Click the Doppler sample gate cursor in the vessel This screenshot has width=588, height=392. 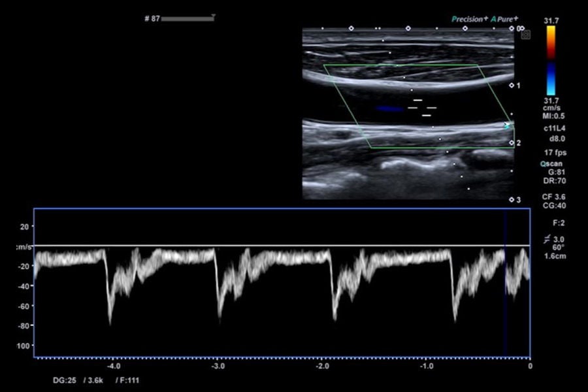coord(421,108)
